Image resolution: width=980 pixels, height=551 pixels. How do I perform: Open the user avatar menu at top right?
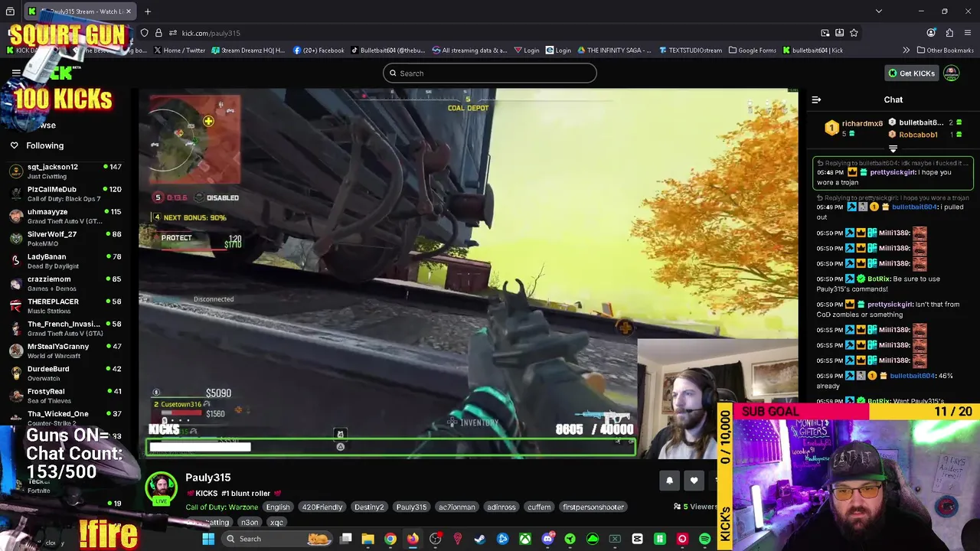pos(951,73)
